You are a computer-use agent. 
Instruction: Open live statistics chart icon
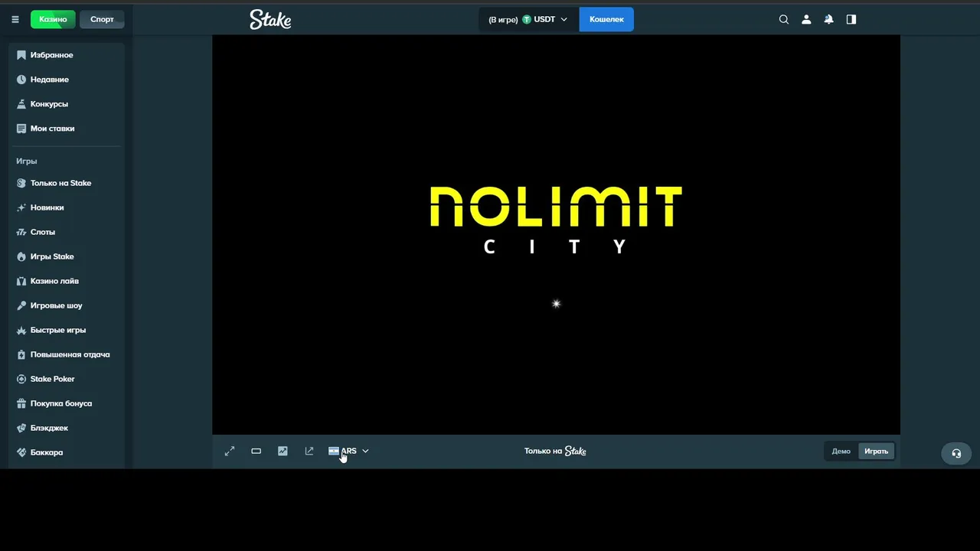[x=283, y=452]
